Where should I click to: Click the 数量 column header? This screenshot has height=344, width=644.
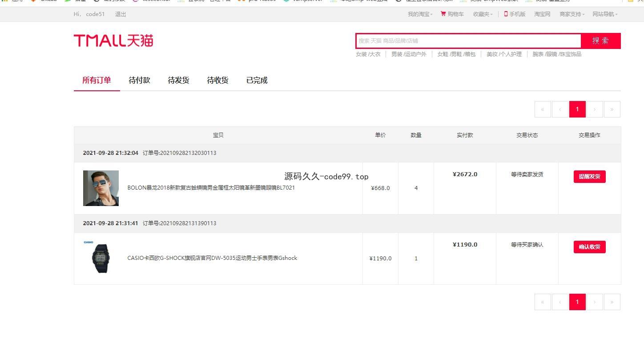416,135
